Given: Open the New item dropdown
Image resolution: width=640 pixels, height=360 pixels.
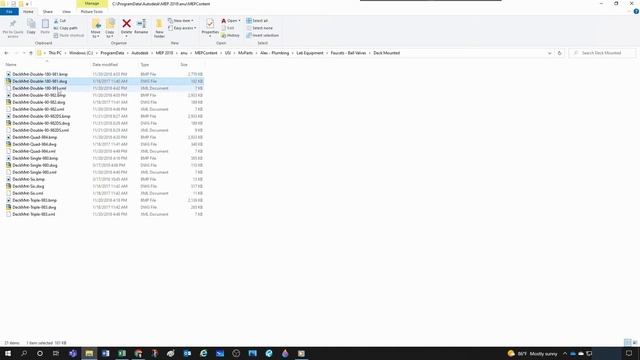Looking at the screenshot, I should [181, 20].
